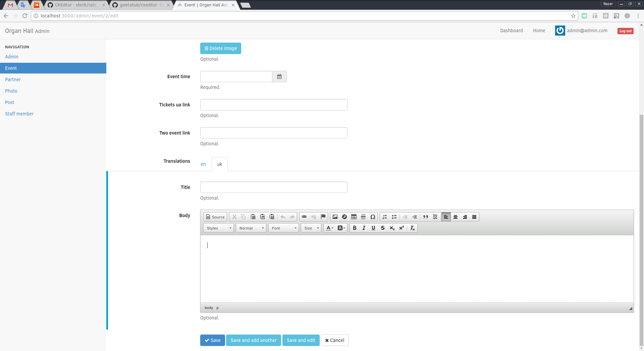Image resolution: width=644 pixels, height=351 pixels.
Task: Insert a table with the Table icon
Action: click(x=354, y=217)
